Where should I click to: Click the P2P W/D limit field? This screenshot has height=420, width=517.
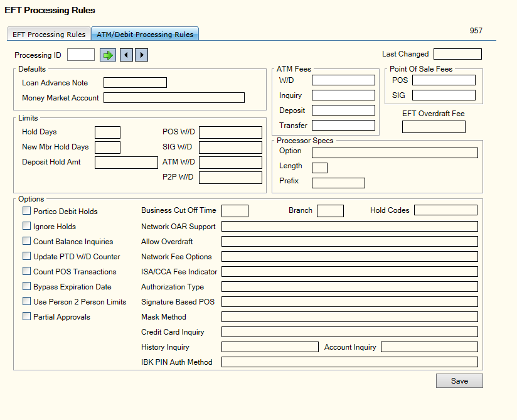[x=230, y=178]
